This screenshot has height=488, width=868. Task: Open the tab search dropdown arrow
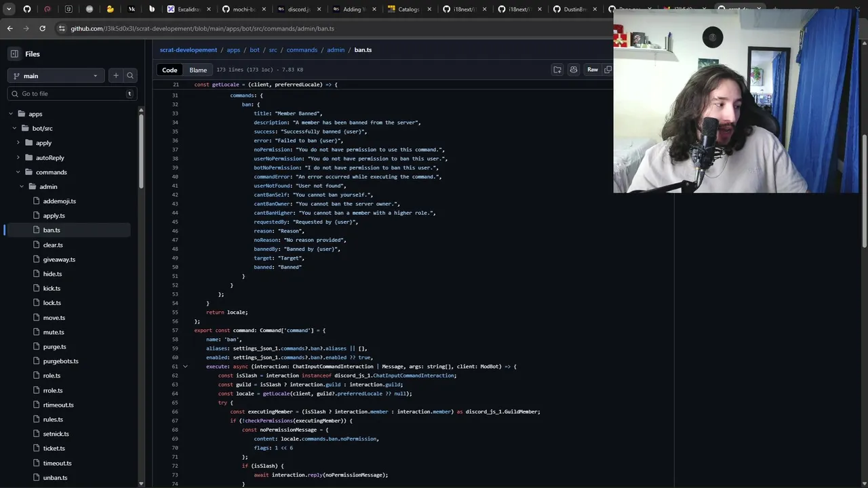click(9, 9)
